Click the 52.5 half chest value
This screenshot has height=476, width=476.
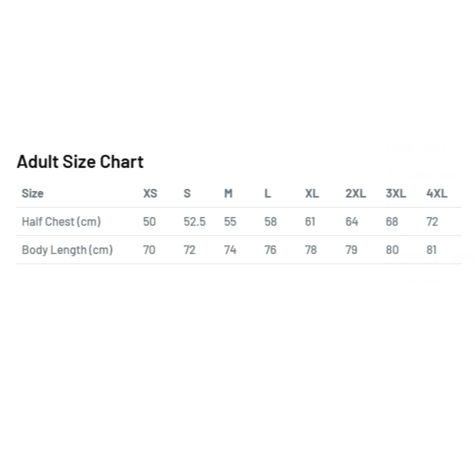[x=195, y=222]
